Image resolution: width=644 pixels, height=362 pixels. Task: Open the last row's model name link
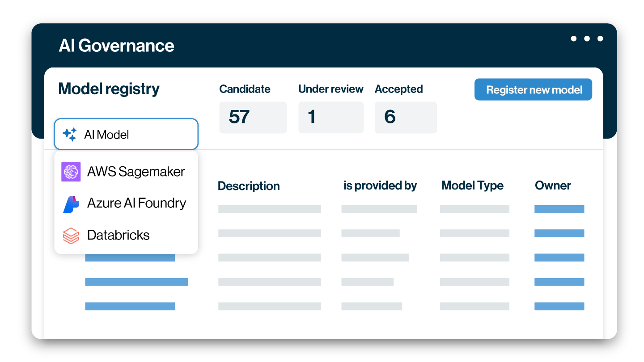pyautogui.click(x=130, y=306)
